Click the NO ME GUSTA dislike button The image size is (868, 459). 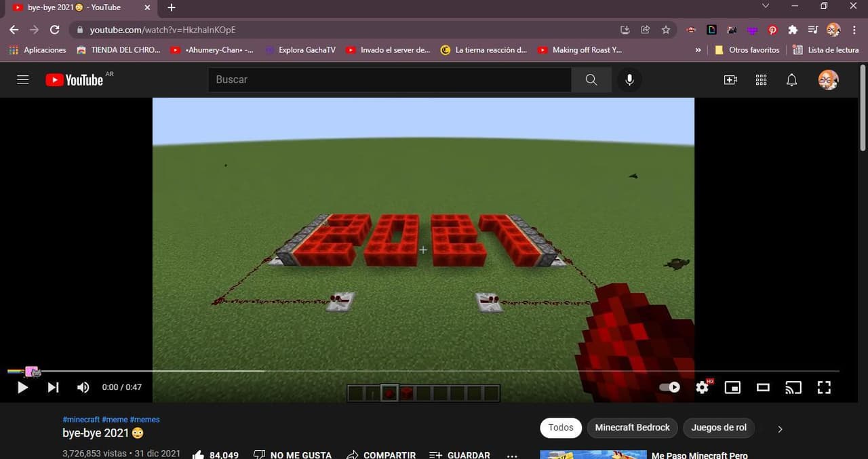[x=292, y=455]
